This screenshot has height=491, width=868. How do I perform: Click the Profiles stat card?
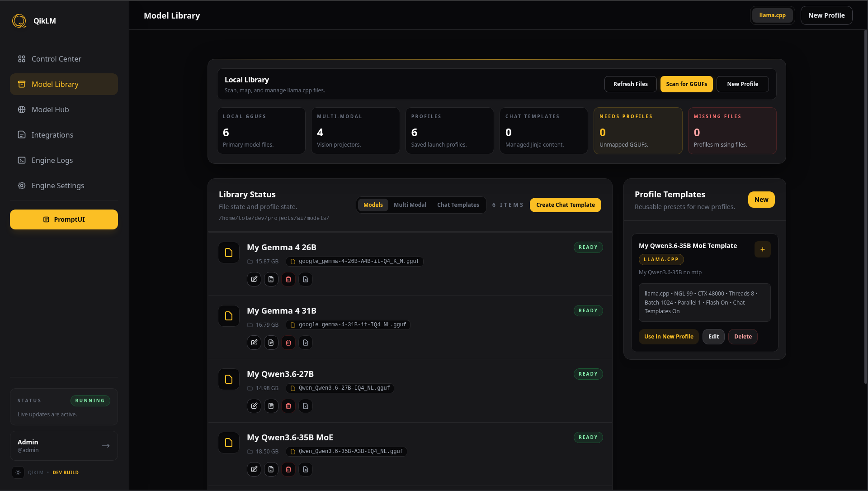(450, 131)
